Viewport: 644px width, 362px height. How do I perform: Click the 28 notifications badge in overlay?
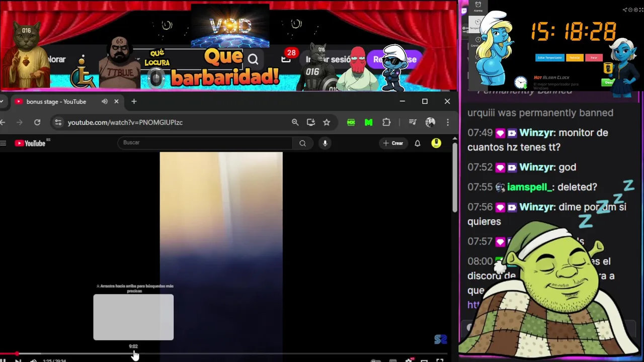pyautogui.click(x=291, y=53)
